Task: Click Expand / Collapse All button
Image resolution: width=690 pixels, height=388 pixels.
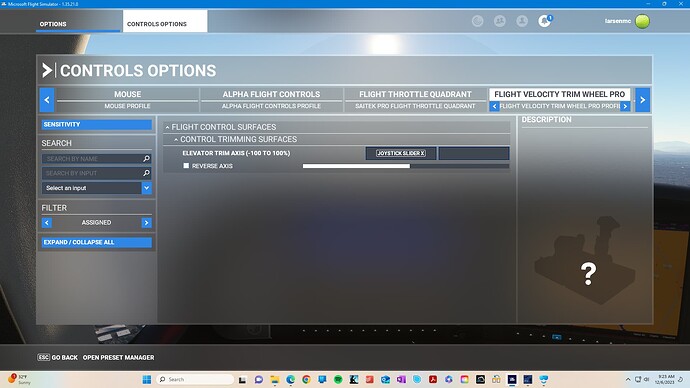Action: pyautogui.click(x=96, y=242)
